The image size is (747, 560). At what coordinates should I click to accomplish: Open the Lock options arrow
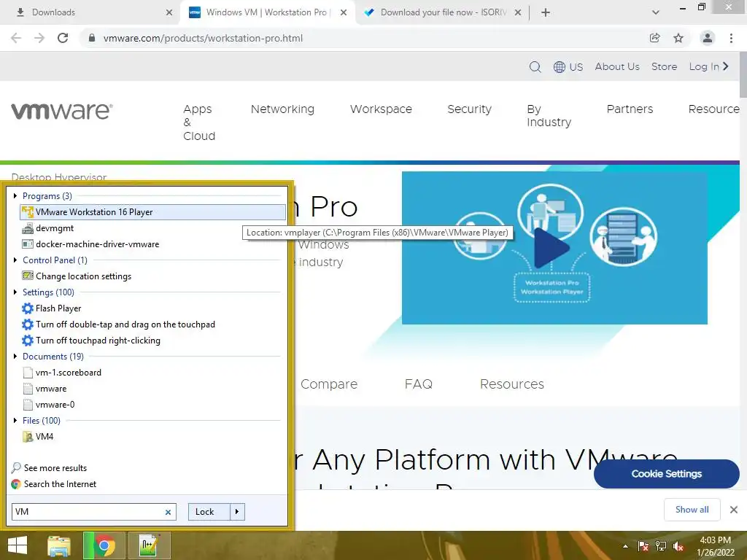click(237, 512)
